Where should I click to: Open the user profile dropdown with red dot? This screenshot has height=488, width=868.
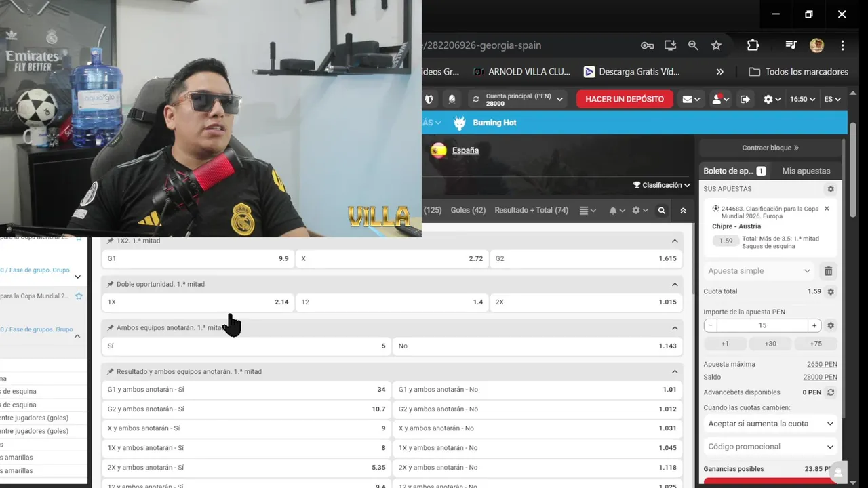click(x=720, y=99)
